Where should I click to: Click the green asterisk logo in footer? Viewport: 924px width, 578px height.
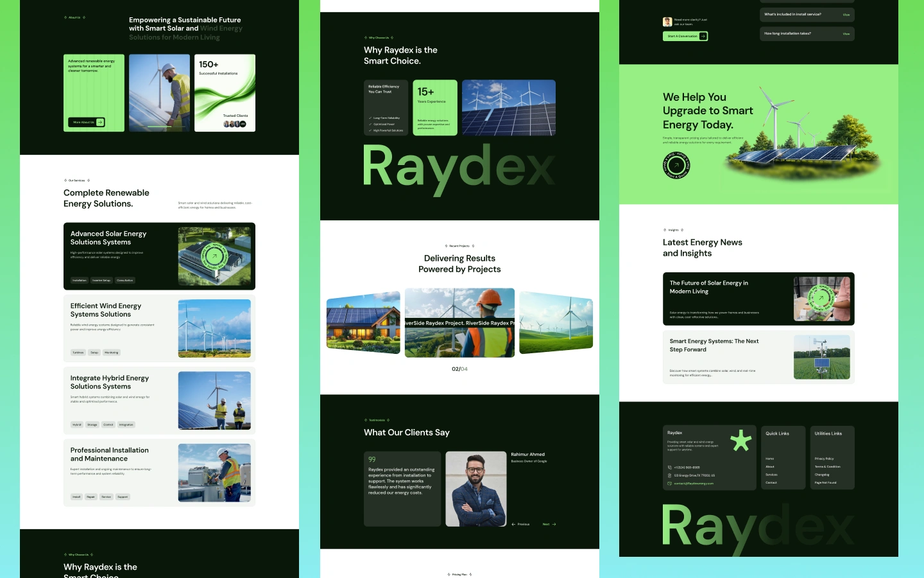tap(741, 441)
